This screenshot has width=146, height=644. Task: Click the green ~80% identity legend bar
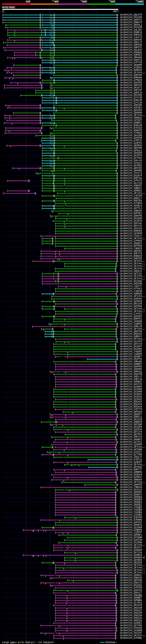coord(101,4)
